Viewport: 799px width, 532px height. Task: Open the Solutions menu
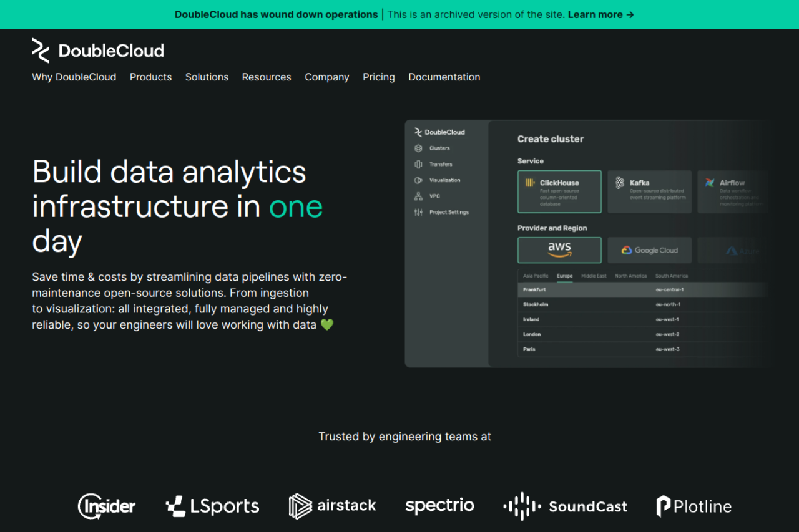pos(207,77)
